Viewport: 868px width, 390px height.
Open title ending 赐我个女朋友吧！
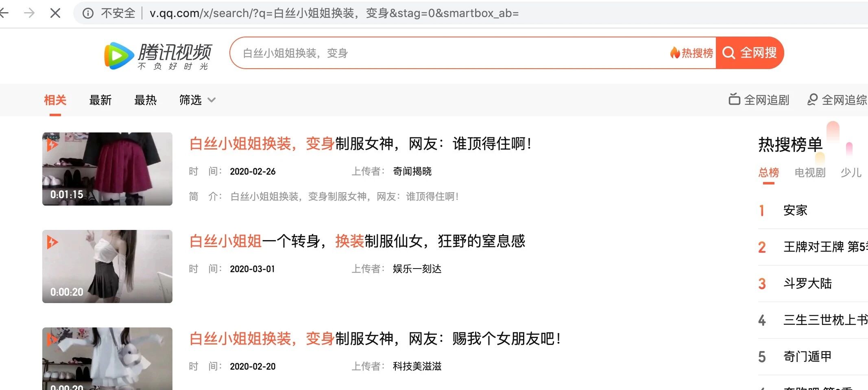[376, 339]
